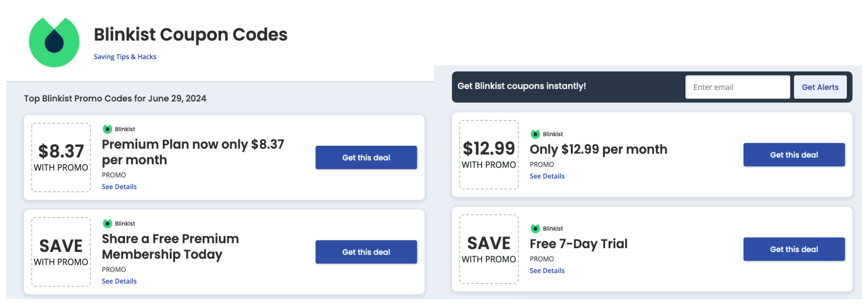Click Blinkist icon above Free 7-Day Trial

click(535, 229)
